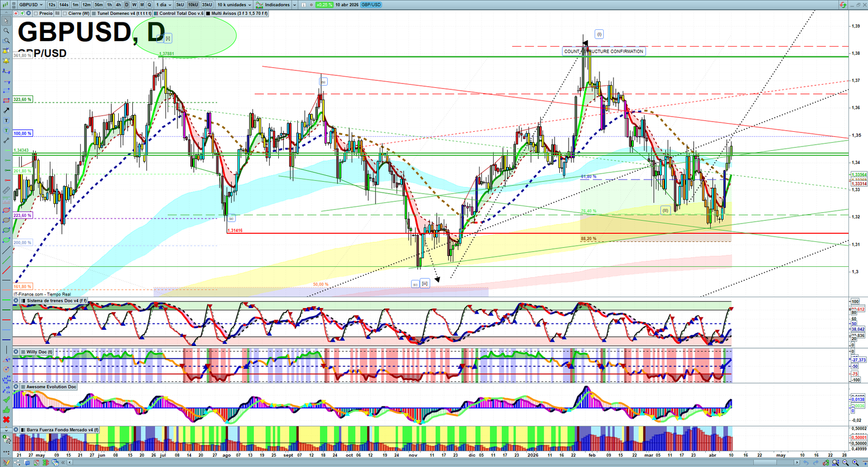Click the Tunel Domenec gray color square
The image size is (868, 467).
(94, 14)
